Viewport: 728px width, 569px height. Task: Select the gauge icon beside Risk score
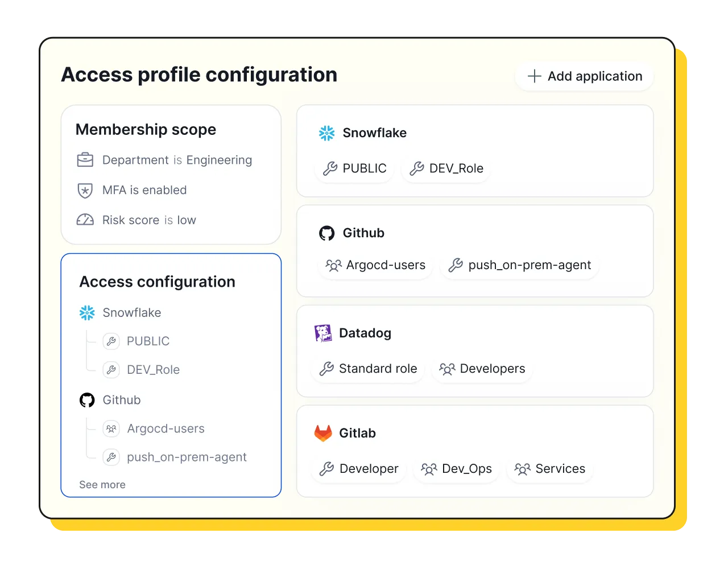point(85,220)
